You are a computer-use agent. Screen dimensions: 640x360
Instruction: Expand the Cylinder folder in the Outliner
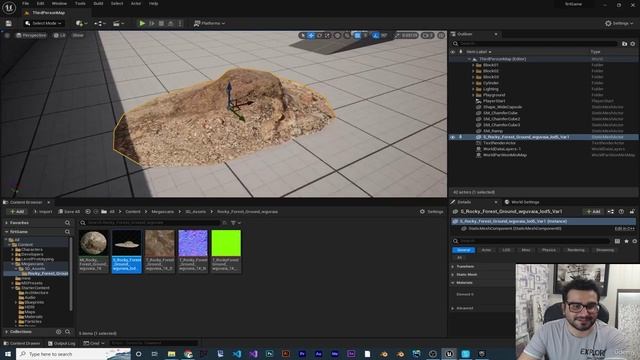pyautogui.click(x=473, y=83)
